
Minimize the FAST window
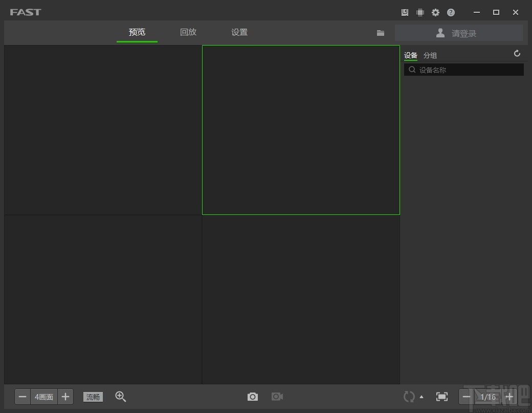click(477, 13)
